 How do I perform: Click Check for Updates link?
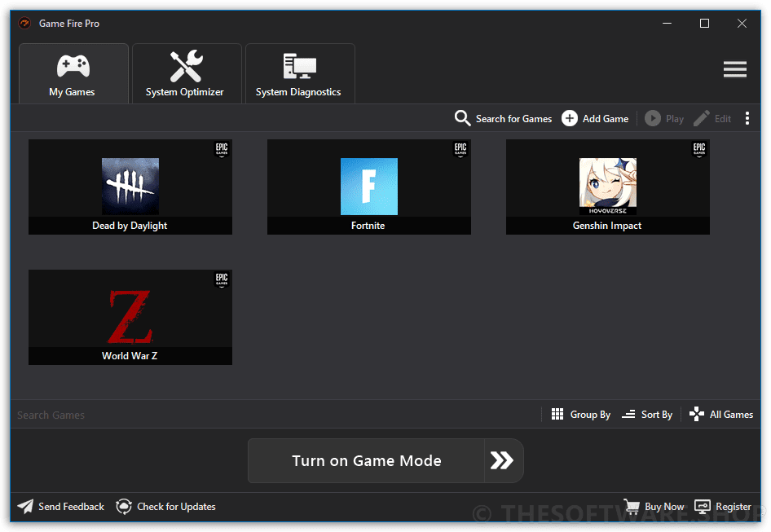(x=165, y=507)
